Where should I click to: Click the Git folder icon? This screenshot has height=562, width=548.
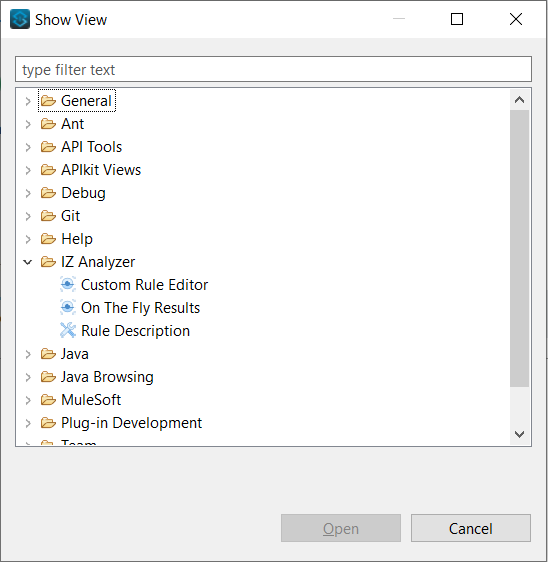(48, 216)
